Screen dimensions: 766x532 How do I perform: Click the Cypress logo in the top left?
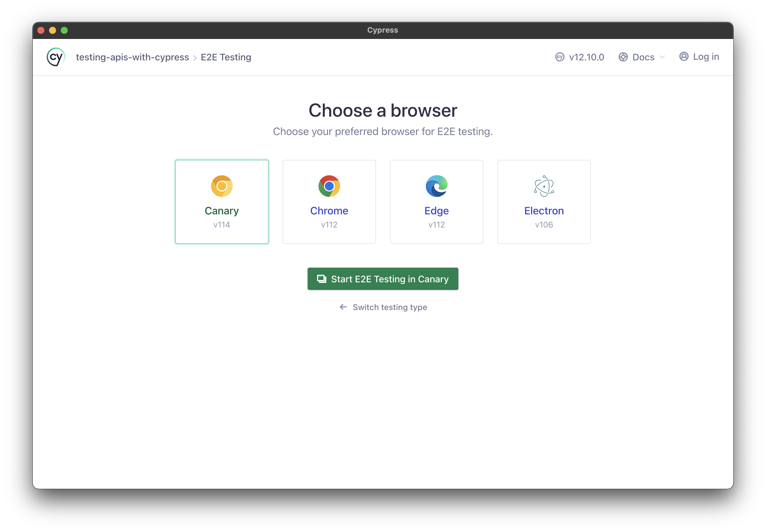point(55,57)
